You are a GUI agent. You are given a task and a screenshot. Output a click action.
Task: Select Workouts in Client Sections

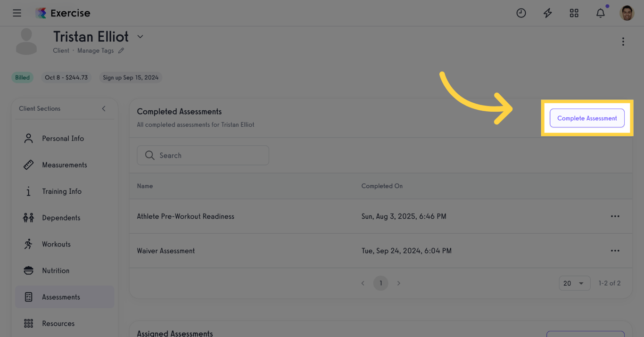pyautogui.click(x=56, y=244)
